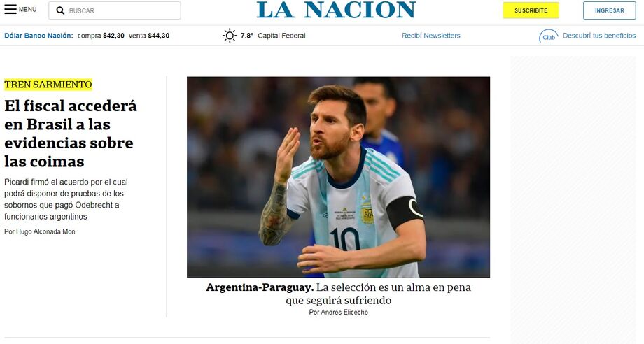Open author Andrés Eliceche
This screenshot has width=644, height=344.
[338, 312]
